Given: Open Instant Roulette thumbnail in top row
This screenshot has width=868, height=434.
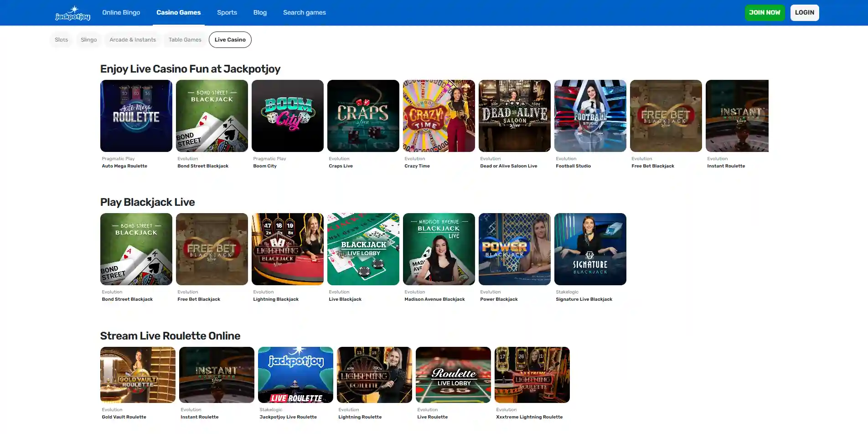Looking at the screenshot, I should pyautogui.click(x=737, y=116).
